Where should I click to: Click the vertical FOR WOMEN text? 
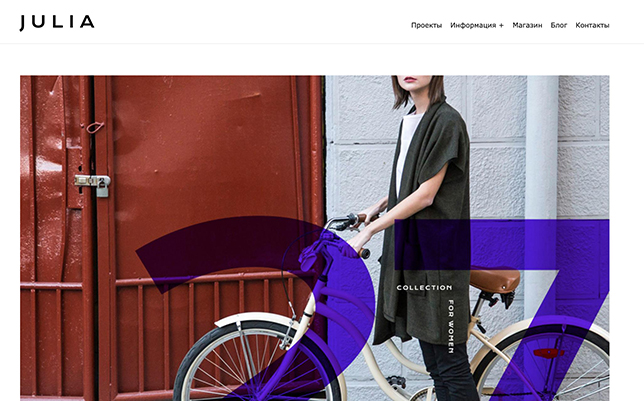[x=451, y=326]
